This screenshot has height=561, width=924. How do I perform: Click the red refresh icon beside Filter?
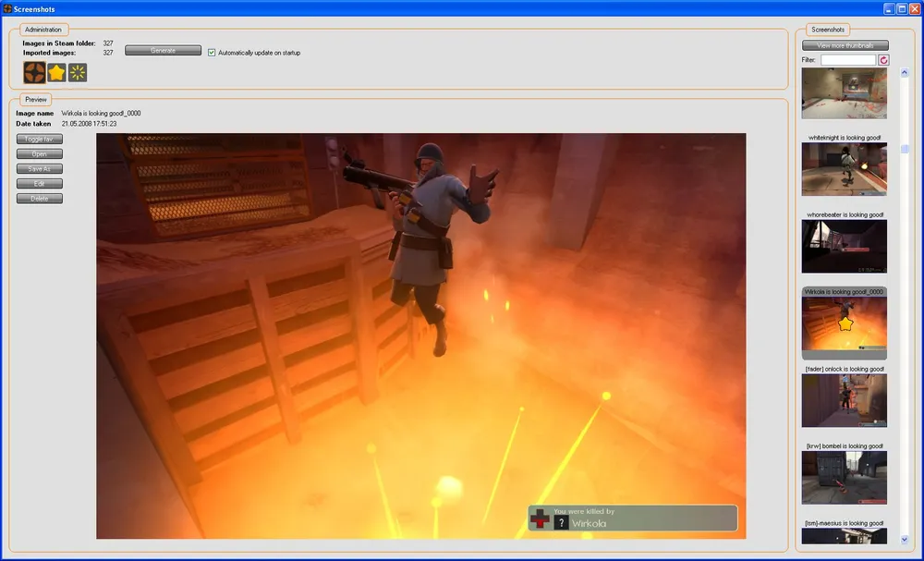(883, 60)
